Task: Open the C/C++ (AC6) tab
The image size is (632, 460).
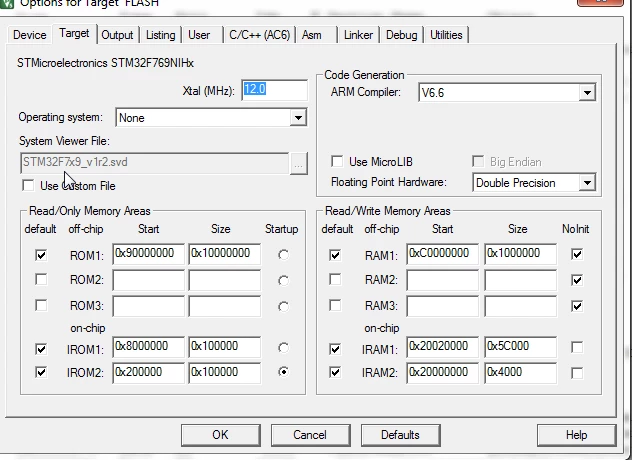Action: [x=260, y=35]
